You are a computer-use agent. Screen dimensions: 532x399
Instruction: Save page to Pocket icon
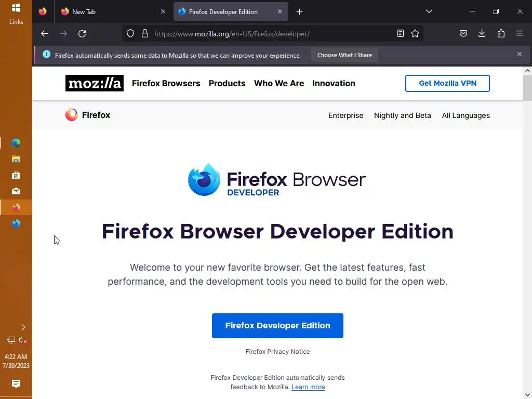[x=463, y=33]
